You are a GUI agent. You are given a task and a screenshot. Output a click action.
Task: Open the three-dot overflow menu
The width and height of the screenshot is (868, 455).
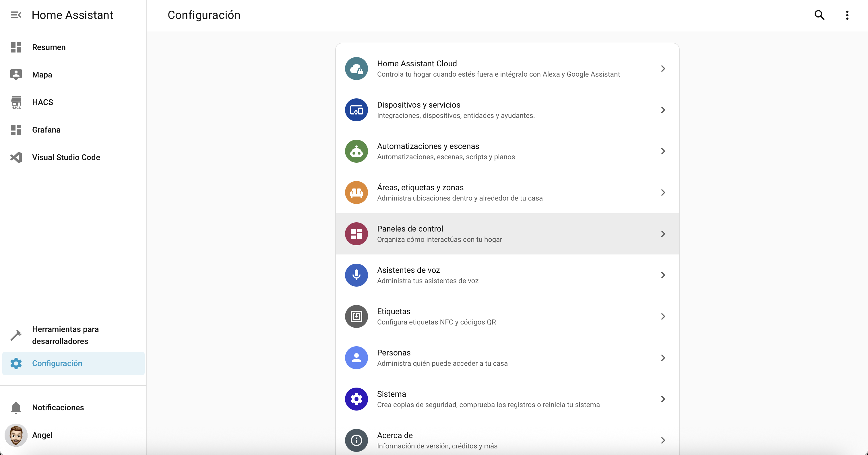click(x=847, y=15)
